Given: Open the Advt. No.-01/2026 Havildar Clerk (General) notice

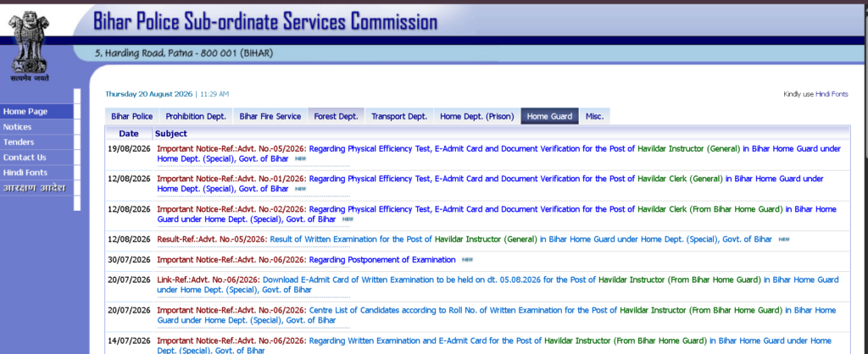Looking at the screenshot, I should pyautogui.click(x=490, y=184).
